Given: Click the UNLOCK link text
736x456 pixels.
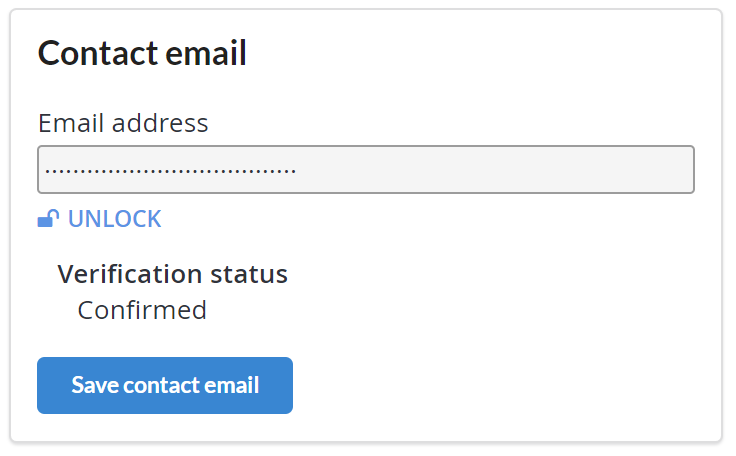Looking at the screenshot, I should pyautogui.click(x=115, y=219).
